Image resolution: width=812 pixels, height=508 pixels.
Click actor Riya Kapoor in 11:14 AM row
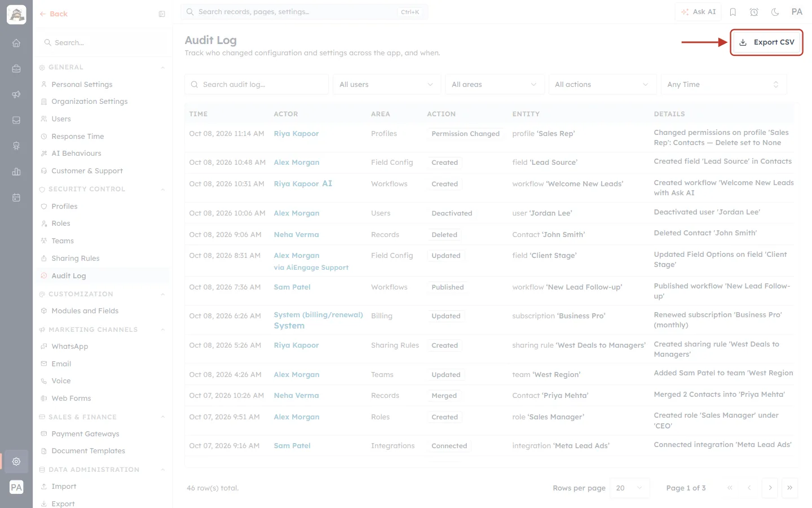pyautogui.click(x=296, y=134)
